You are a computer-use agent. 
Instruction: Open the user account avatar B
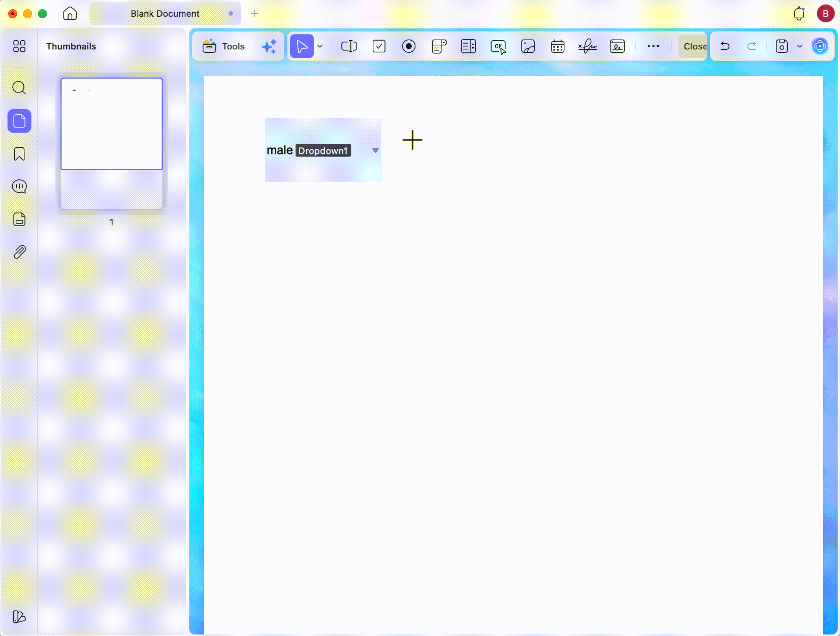coord(826,14)
